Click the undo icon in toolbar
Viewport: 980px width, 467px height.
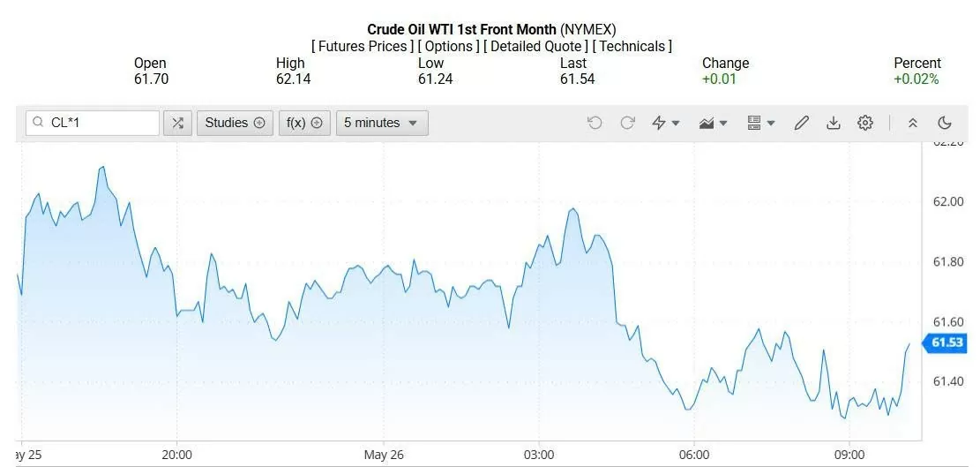[595, 124]
